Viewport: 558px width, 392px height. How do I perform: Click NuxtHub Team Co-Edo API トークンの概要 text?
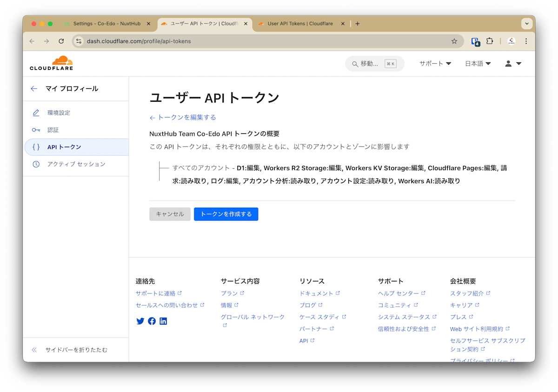[x=214, y=134]
